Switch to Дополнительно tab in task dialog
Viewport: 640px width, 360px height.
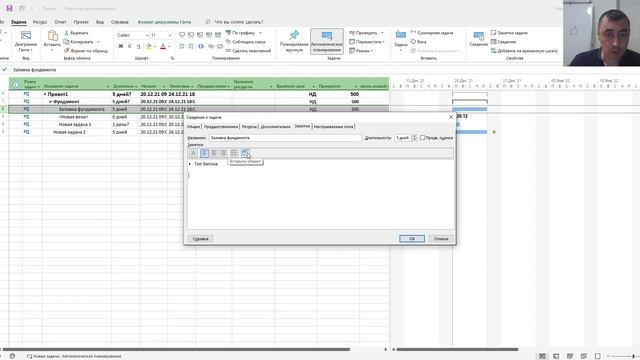pyautogui.click(x=275, y=127)
